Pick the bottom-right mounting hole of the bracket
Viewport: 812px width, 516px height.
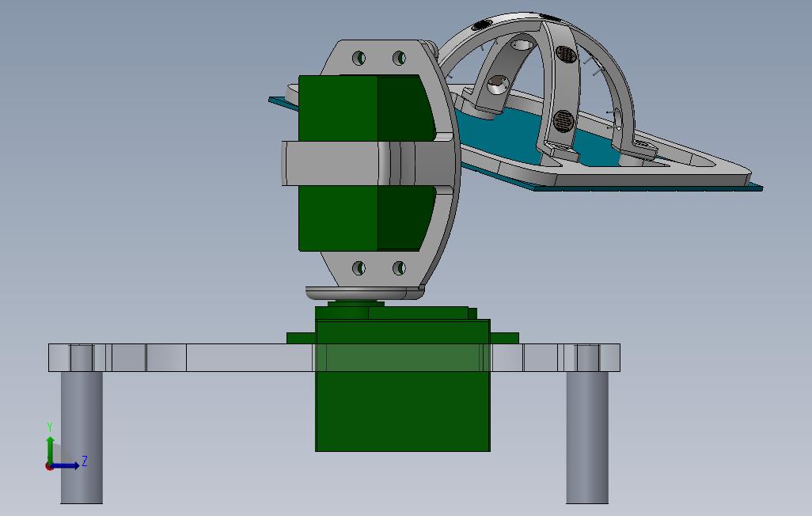point(399,267)
